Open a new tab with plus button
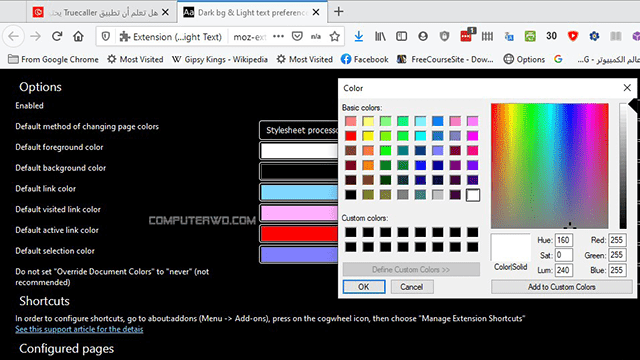 click(338, 12)
